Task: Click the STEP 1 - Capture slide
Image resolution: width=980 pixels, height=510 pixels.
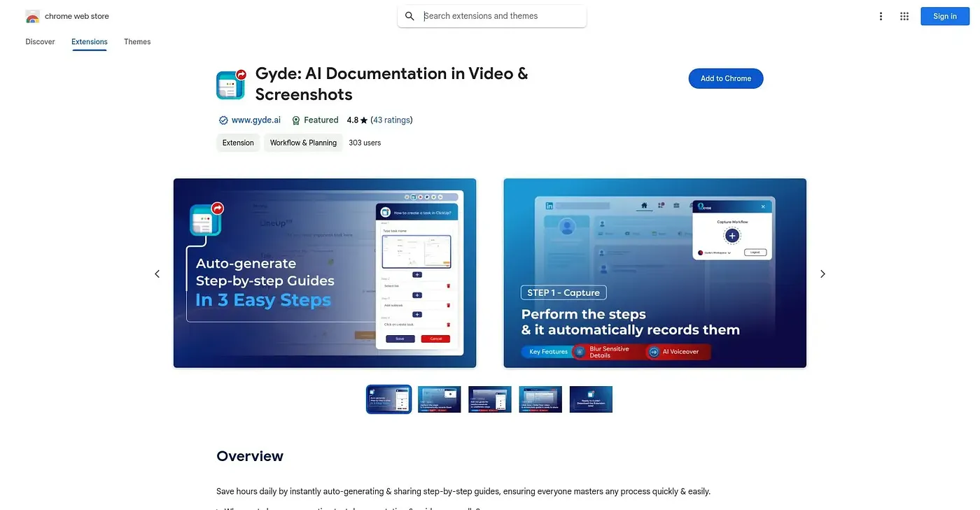Action: pos(655,273)
